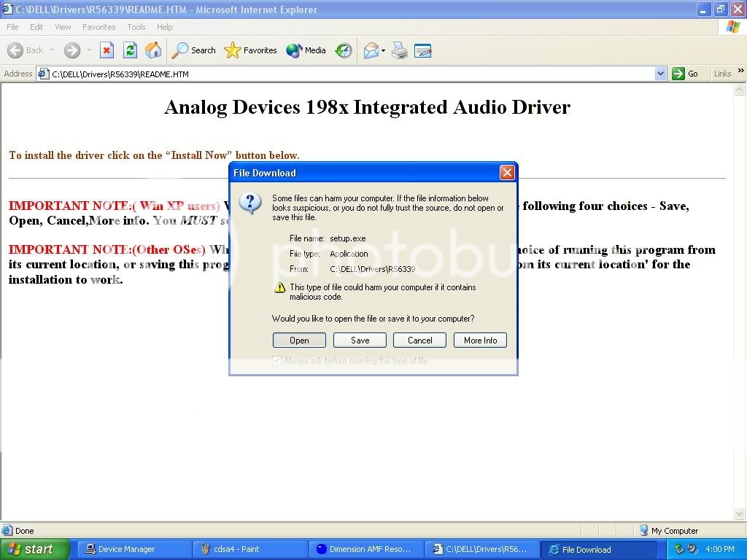Open the Favorites star in toolbar

[251, 50]
